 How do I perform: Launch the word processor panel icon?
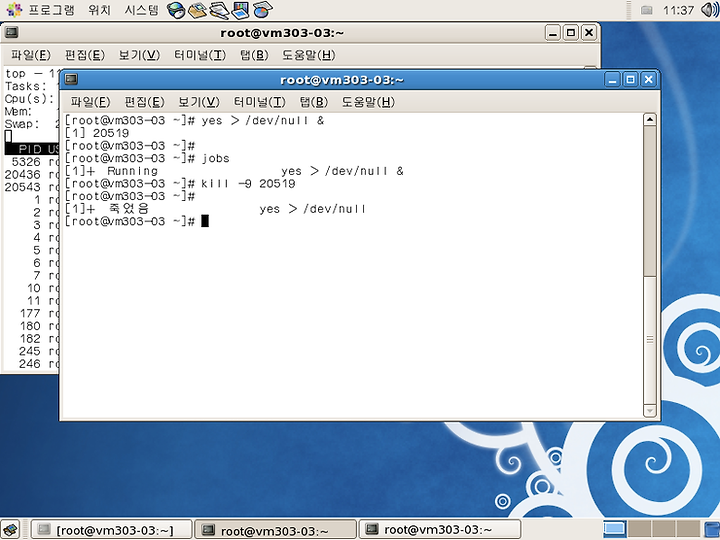point(219,10)
